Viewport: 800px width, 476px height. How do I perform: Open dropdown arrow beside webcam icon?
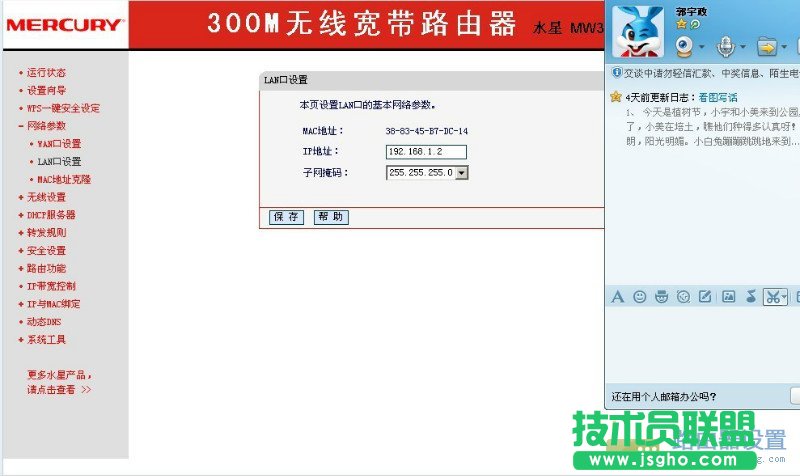coord(702,47)
